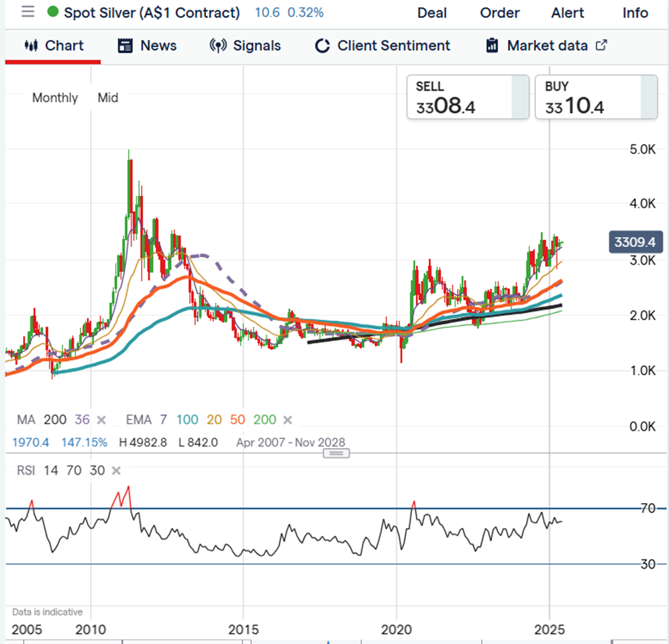Open the hamburger menu icon
This screenshot has width=669, height=644.
pos(28,12)
